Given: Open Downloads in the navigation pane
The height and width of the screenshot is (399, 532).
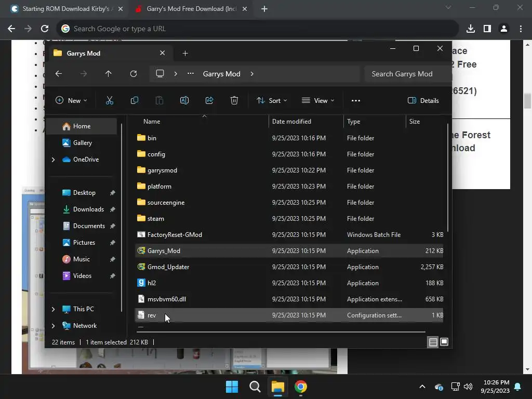Looking at the screenshot, I should 88,209.
